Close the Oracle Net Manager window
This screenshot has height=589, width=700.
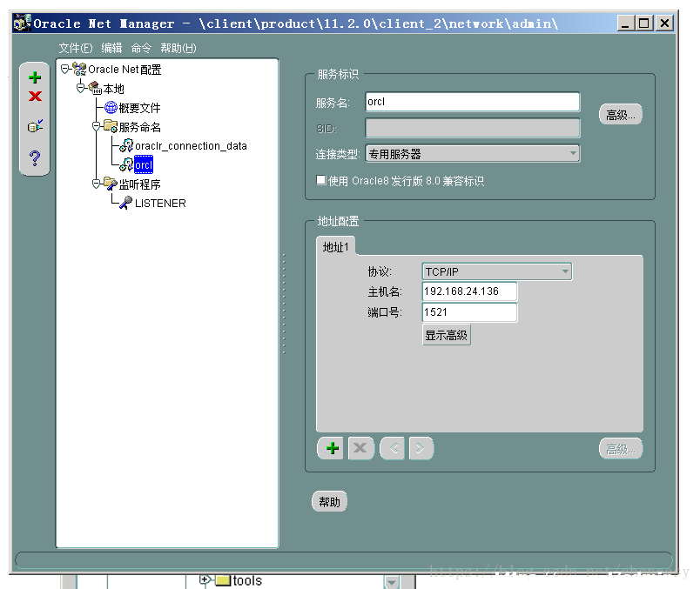[664, 23]
